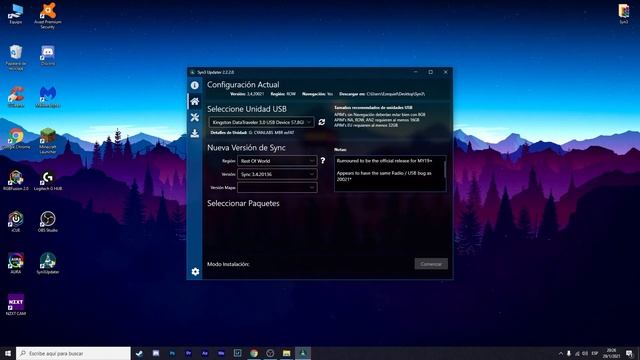Open Steam from the taskbar
This screenshot has height=360, width=640.
click(x=139, y=353)
